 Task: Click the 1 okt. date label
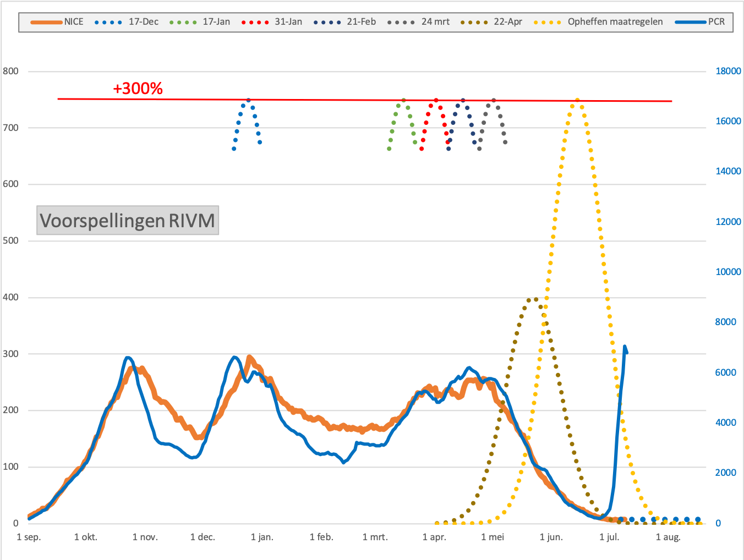[x=86, y=537]
